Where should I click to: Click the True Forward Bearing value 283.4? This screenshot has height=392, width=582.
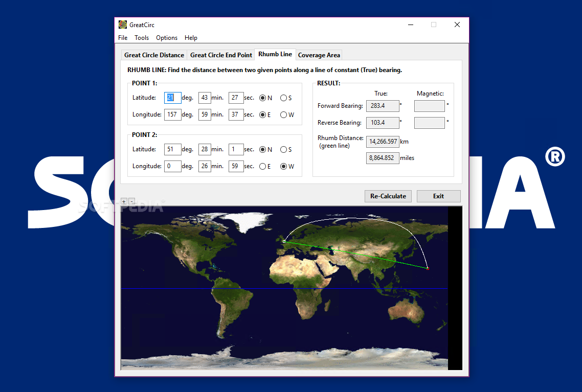(x=383, y=106)
